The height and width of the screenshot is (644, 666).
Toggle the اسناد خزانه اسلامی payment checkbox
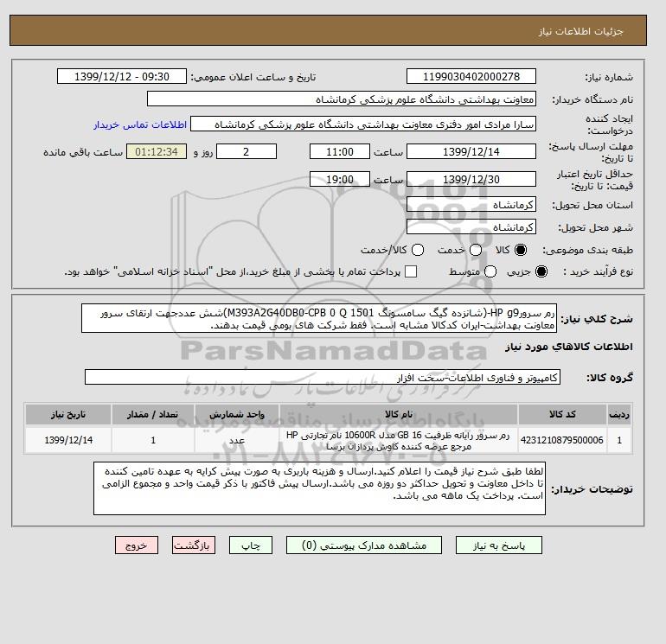[411, 271]
